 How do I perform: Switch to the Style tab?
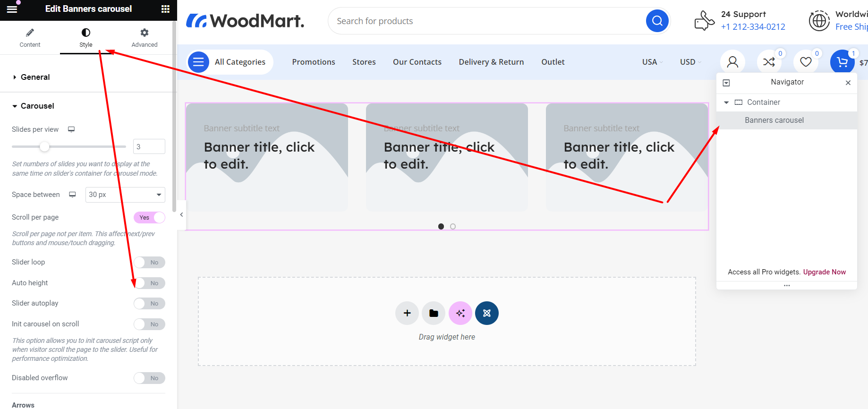[x=86, y=37]
